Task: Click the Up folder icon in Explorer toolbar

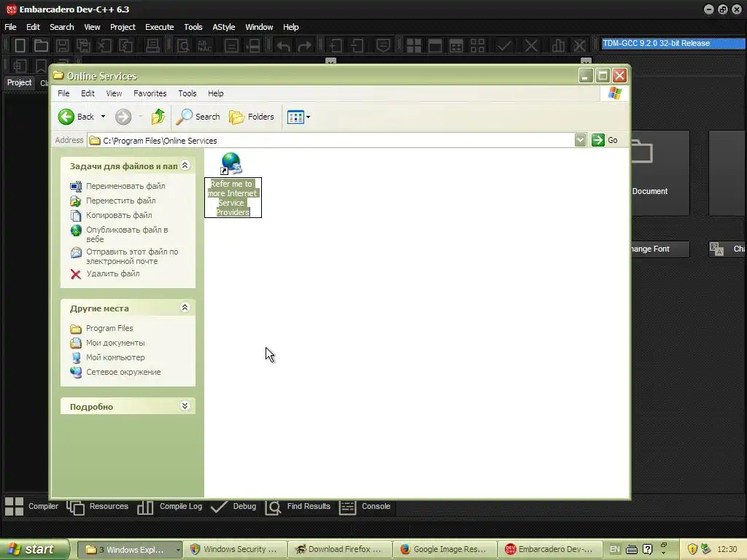Action: click(158, 117)
